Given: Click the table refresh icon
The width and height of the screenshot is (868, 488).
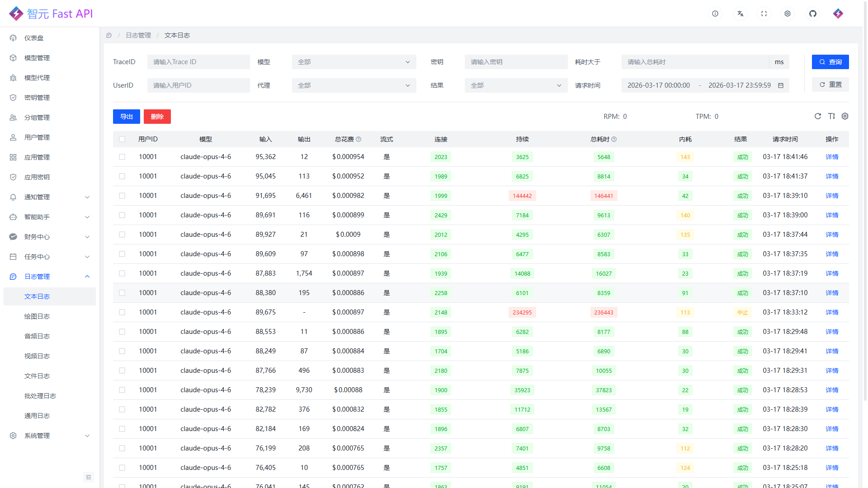Looking at the screenshot, I should pyautogui.click(x=817, y=116).
